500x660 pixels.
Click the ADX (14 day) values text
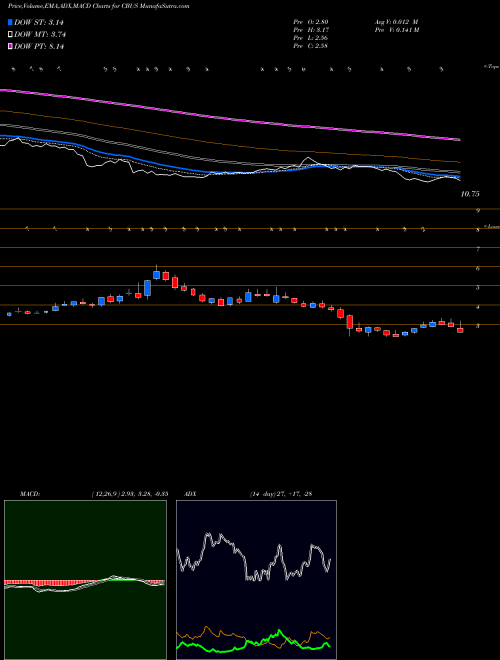tap(280, 493)
